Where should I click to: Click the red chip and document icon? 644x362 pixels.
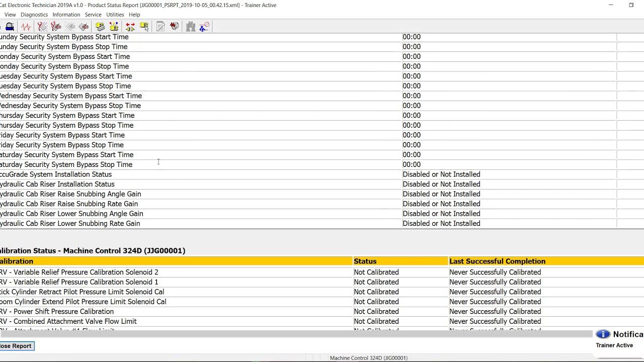point(175,27)
